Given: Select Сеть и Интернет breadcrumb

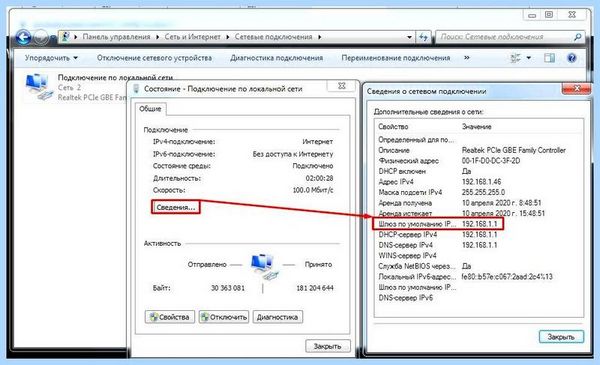Looking at the screenshot, I should tap(192, 37).
